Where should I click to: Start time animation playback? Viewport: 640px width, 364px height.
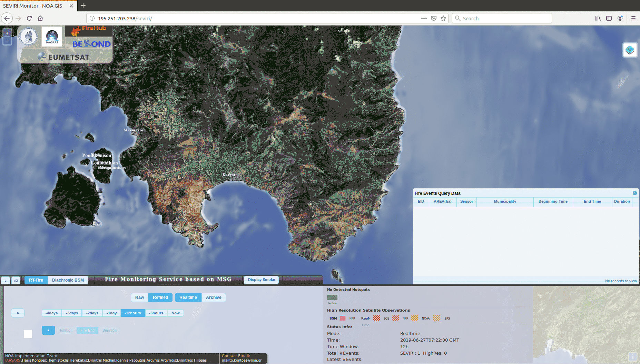[18, 313]
